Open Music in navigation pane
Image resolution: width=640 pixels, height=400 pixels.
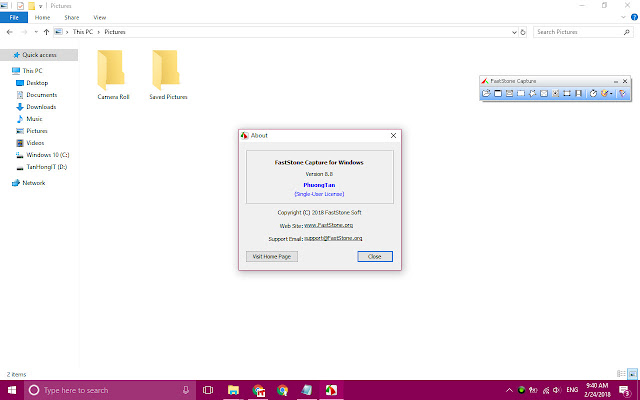[34, 119]
